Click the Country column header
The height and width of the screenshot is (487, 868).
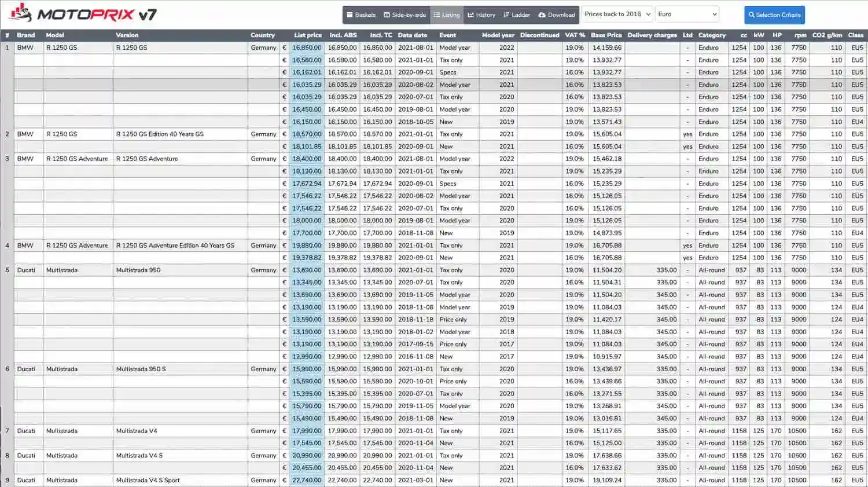(263, 35)
